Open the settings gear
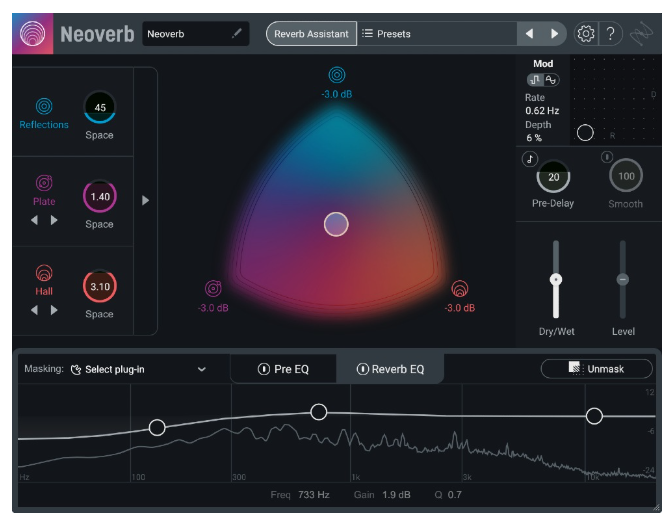Viewport: 670px width, 522px height. (585, 33)
